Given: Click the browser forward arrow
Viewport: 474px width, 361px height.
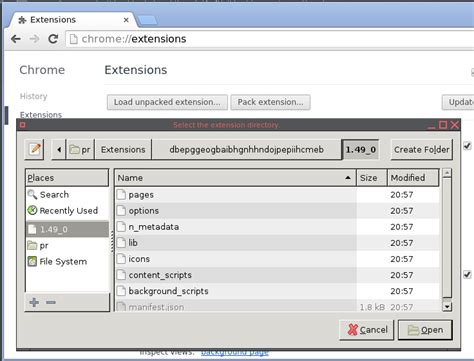Looking at the screenshot, I should pos(34,39).
